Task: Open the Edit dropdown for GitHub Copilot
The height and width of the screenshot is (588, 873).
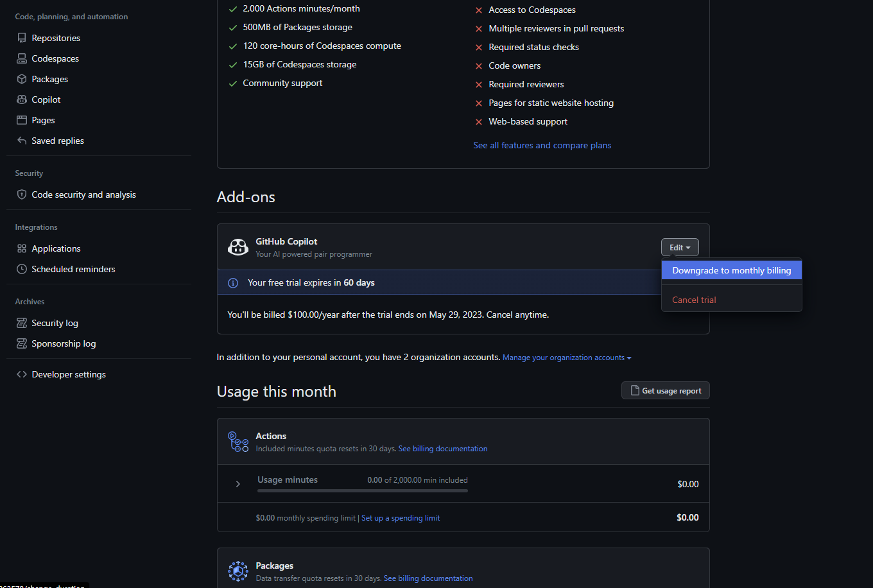Action: coord(680,247)
